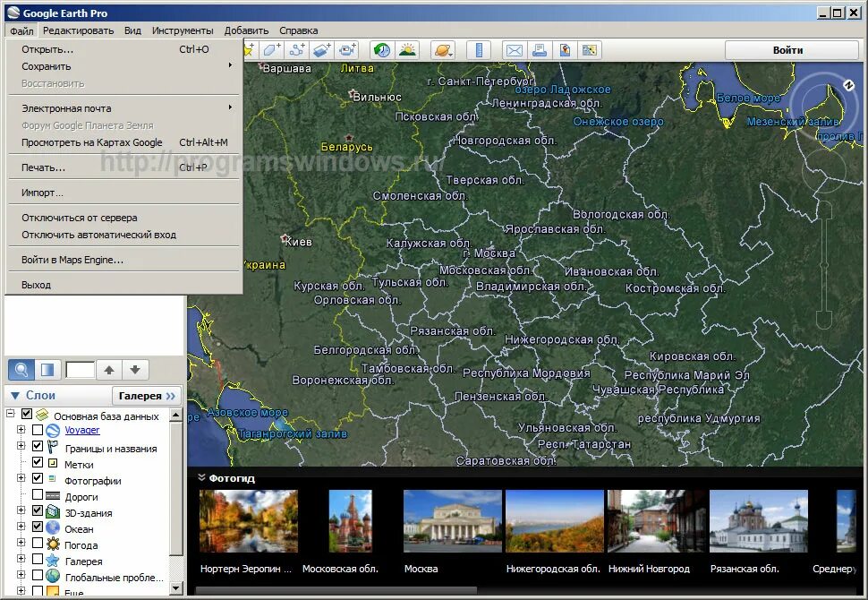The image size is (868, 600).
Task: Open the Москва photo thumbnail
Action: (x=452, y=521)
